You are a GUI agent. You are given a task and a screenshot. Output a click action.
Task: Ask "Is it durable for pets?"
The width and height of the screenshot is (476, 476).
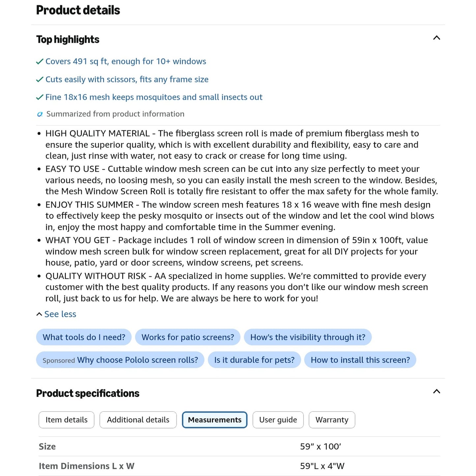[x=254, y=360]
